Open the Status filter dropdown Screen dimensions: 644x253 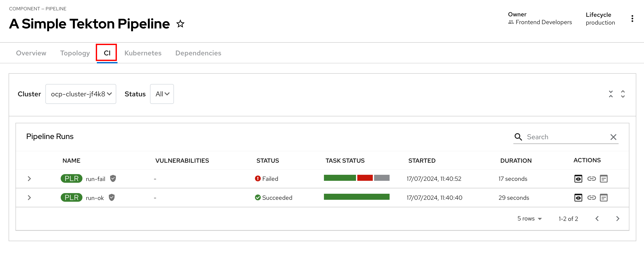coord(162,94)
